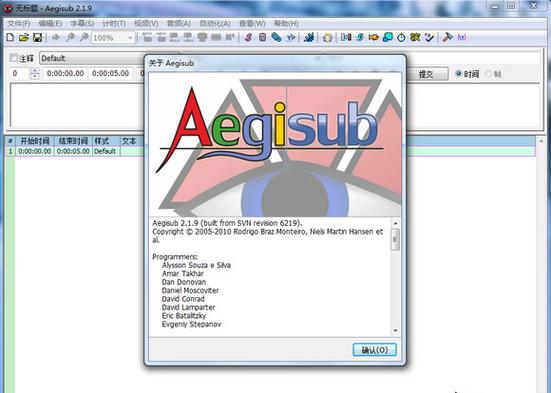Screen dimensions: 551x393
Task: Open the Translation Assistant icon
Action: [x=373, y=37]
